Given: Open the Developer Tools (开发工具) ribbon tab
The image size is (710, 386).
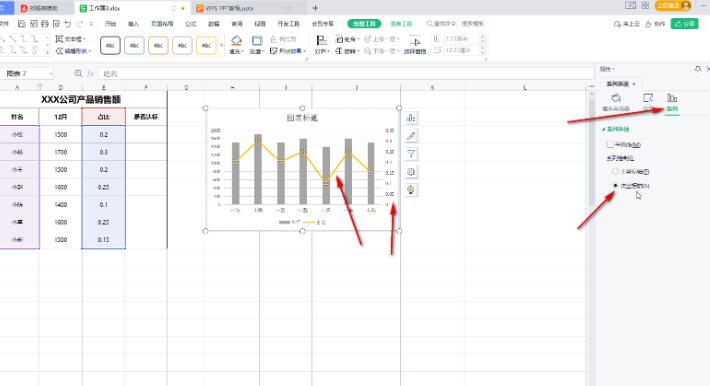Looking at the screenshot, I should (x=288, y=24).
